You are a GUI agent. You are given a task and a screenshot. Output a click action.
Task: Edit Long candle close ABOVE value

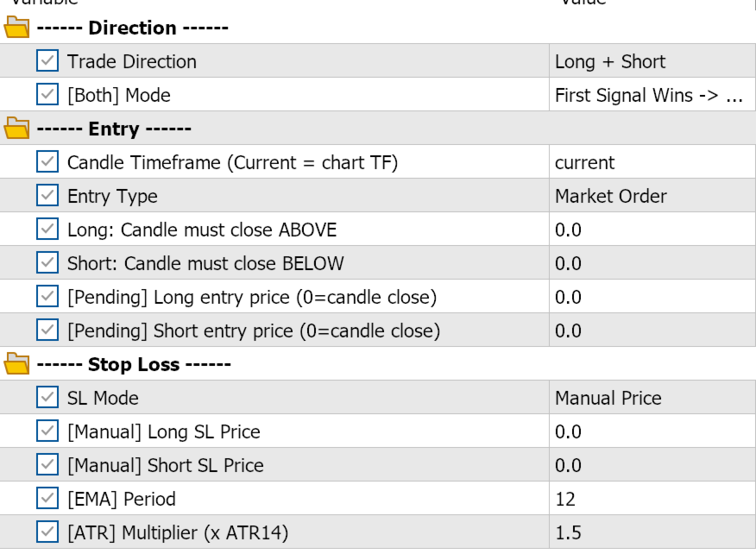coord(651,230)
